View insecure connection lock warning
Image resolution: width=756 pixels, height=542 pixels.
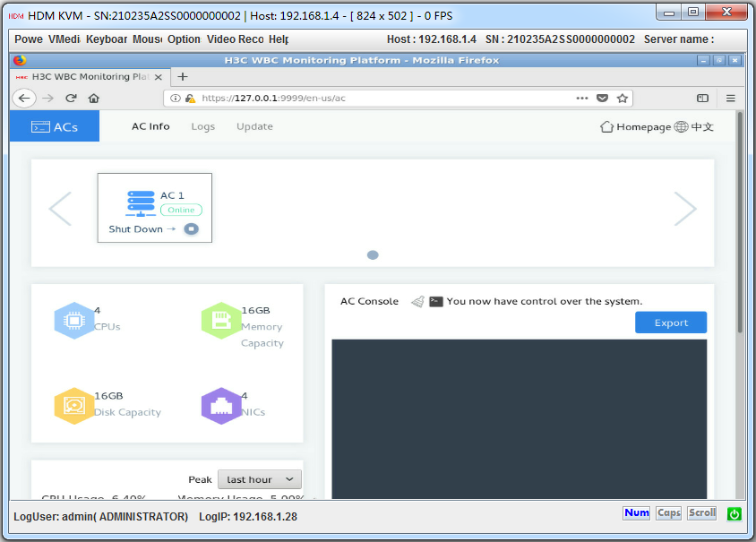[x=191, y=99]
